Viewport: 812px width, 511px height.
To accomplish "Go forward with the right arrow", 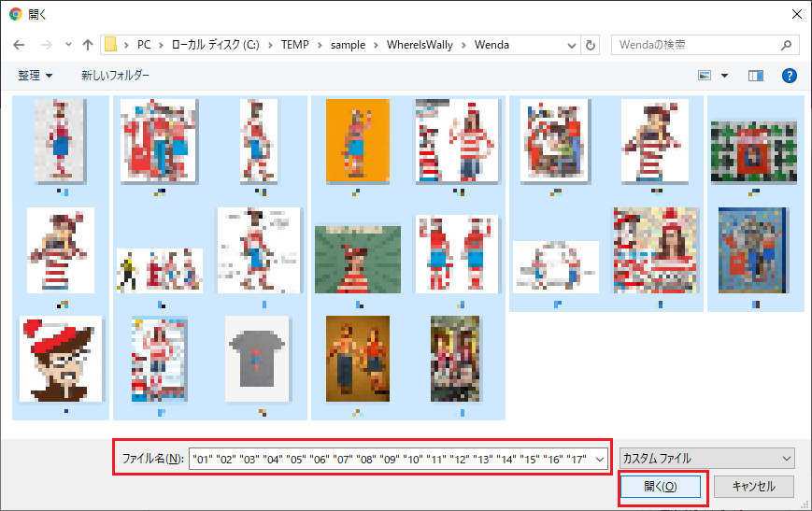I will [x=47, y=45].
